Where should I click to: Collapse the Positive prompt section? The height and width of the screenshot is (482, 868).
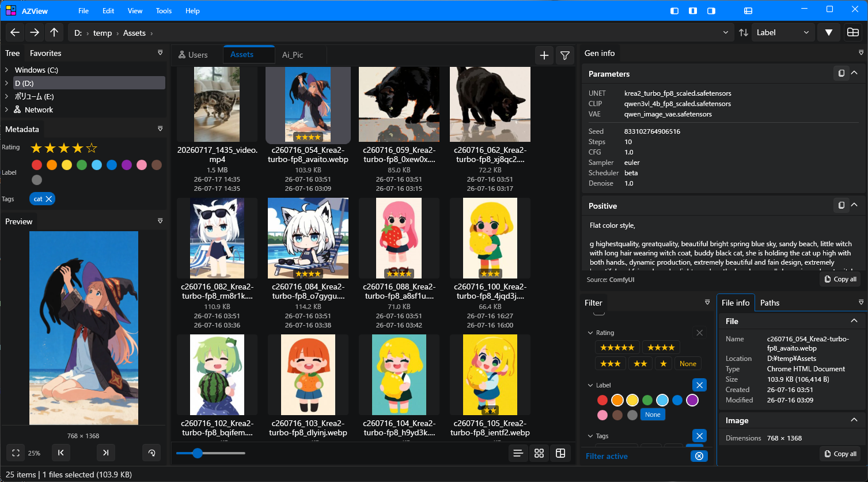pos(854,205)
